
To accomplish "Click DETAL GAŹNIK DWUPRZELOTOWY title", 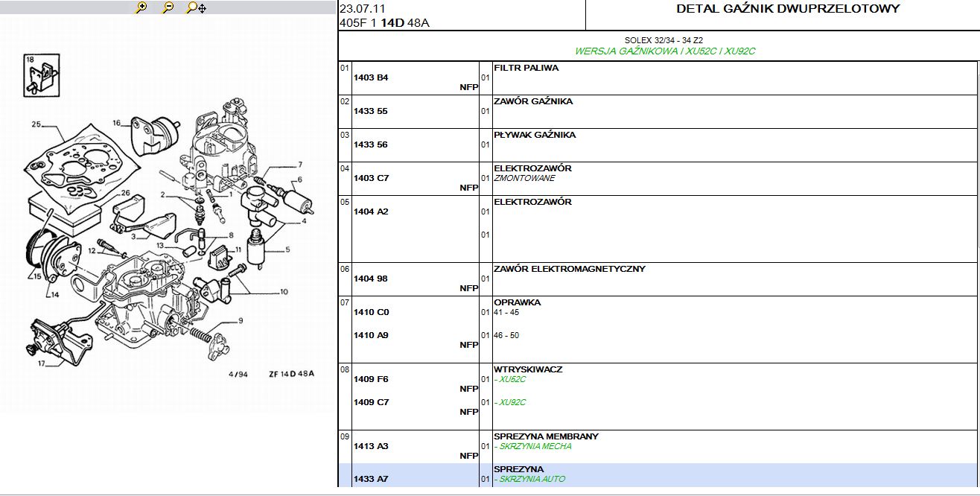I will [788, 9].
